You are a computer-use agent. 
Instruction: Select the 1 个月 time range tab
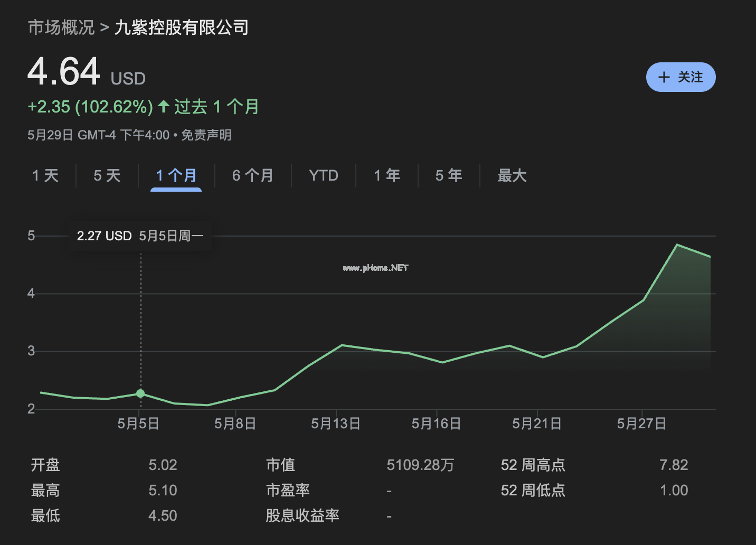point(176,175)
